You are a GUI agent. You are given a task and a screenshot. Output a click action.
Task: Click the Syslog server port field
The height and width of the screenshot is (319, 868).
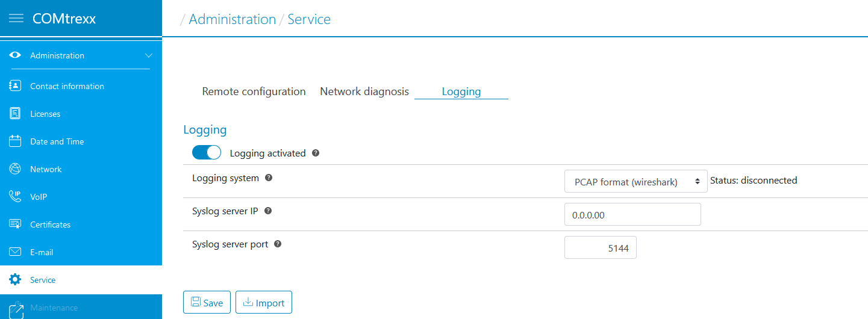(x=601, y=247)
